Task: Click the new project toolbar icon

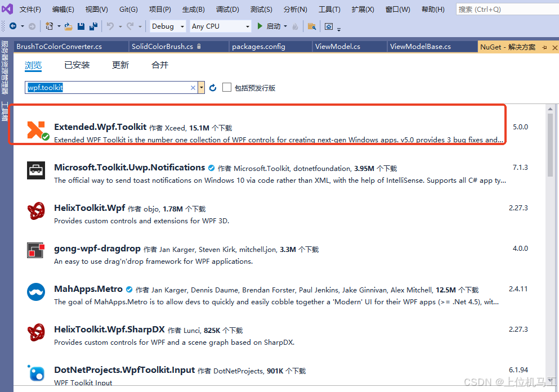Action: (49, 26)
